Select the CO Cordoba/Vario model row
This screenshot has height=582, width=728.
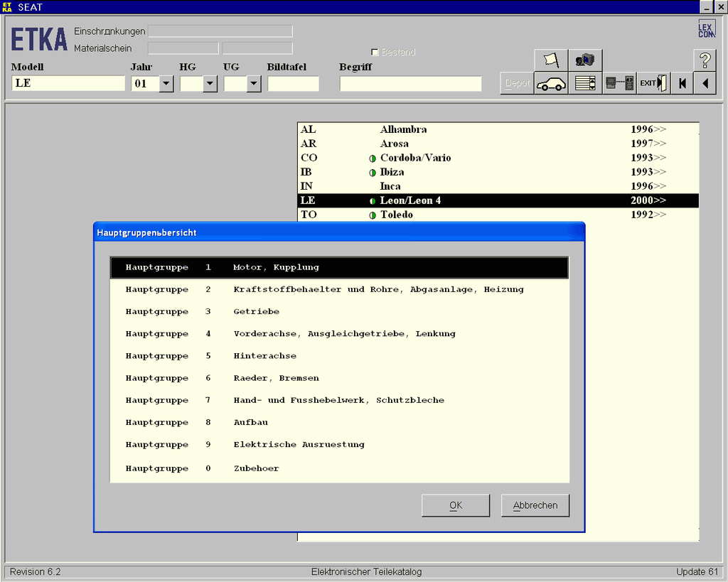coord(498,158)
